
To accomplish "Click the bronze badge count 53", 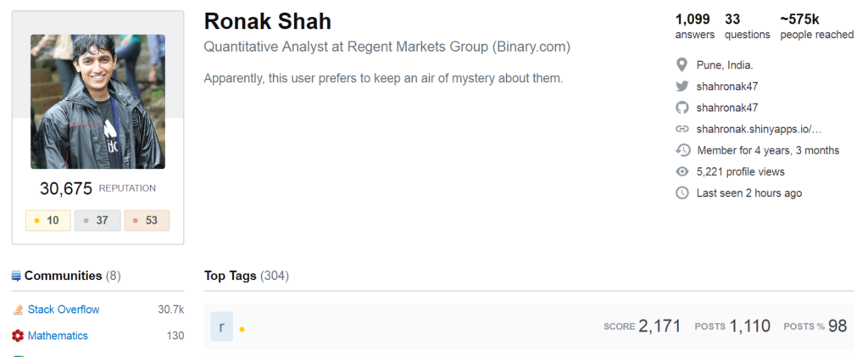I will [147, 220].
